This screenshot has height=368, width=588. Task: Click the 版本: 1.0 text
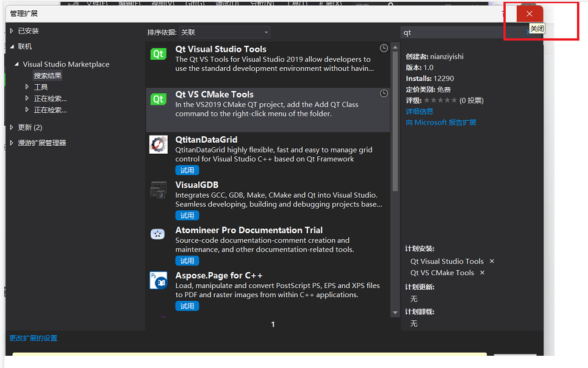point(420,68)
